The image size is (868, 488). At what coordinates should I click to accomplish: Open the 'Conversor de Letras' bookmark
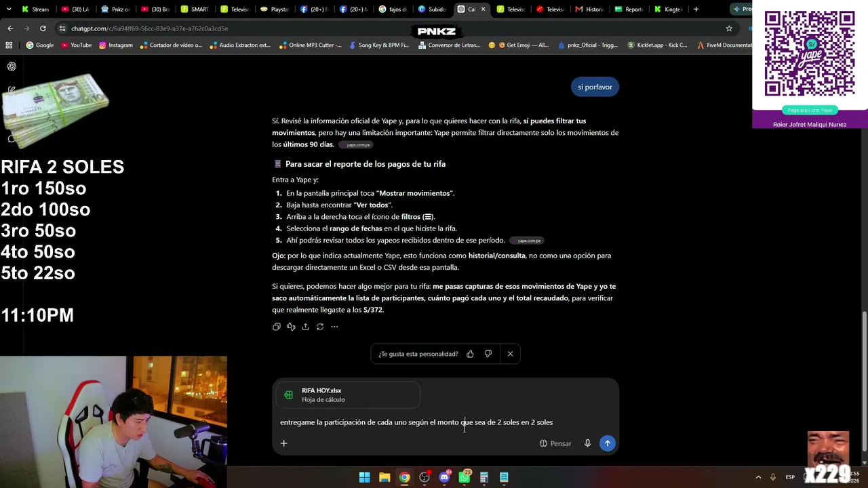[449, 45]
